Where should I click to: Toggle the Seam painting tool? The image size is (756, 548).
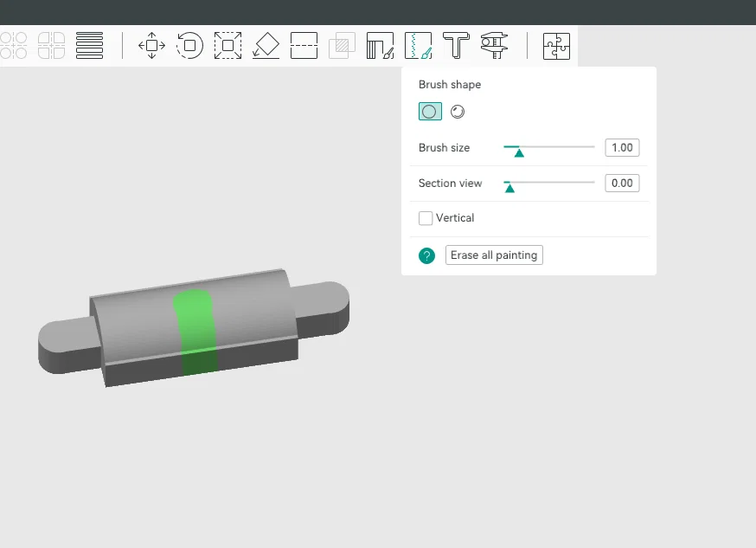(x=419, y=46)
